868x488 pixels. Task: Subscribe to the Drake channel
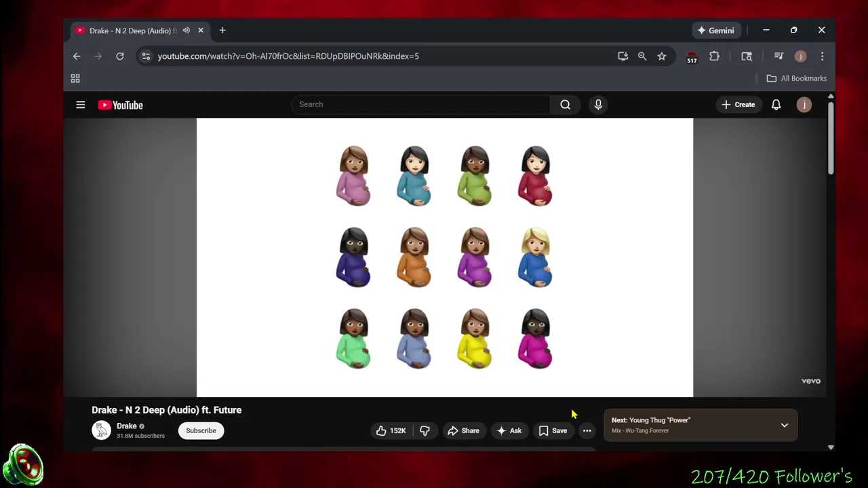pos(201,430)
